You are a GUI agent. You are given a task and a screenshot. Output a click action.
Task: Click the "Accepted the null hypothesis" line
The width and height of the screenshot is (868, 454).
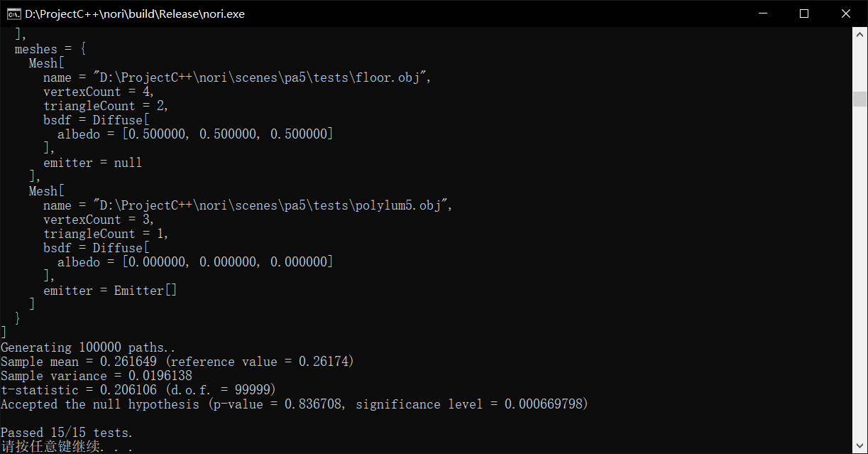point(294,404)
